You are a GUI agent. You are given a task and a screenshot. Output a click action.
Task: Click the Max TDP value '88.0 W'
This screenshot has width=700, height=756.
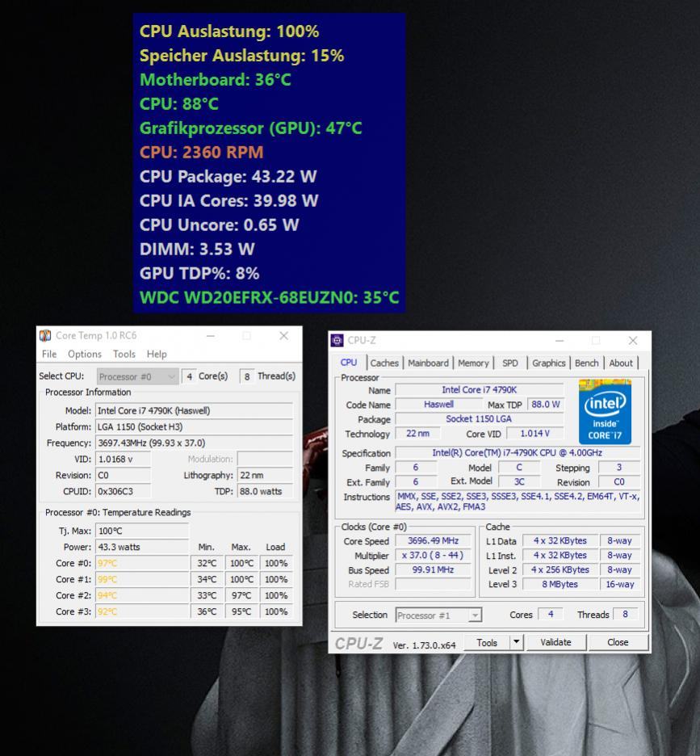tap(546, 404)
